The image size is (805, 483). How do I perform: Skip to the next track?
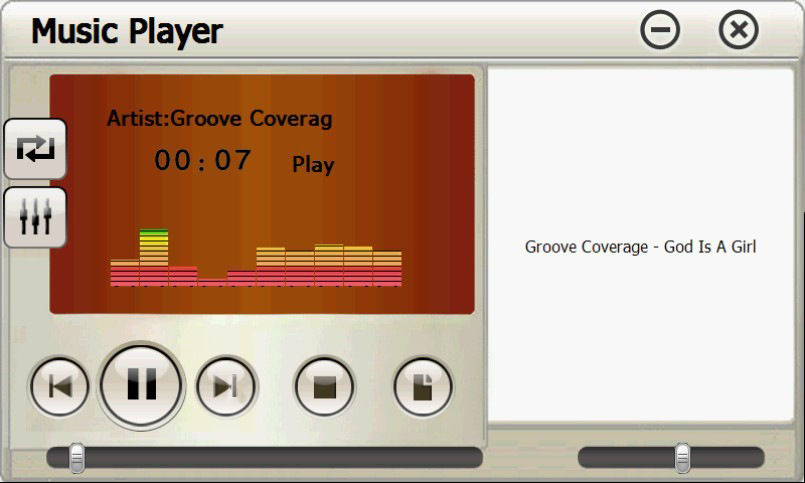pyautogui.click(x=226, y=386)
